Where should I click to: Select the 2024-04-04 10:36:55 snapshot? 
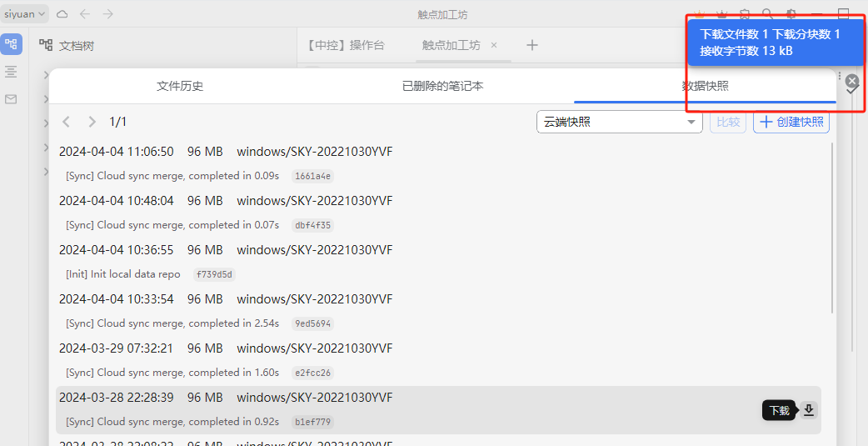(438, 262)
